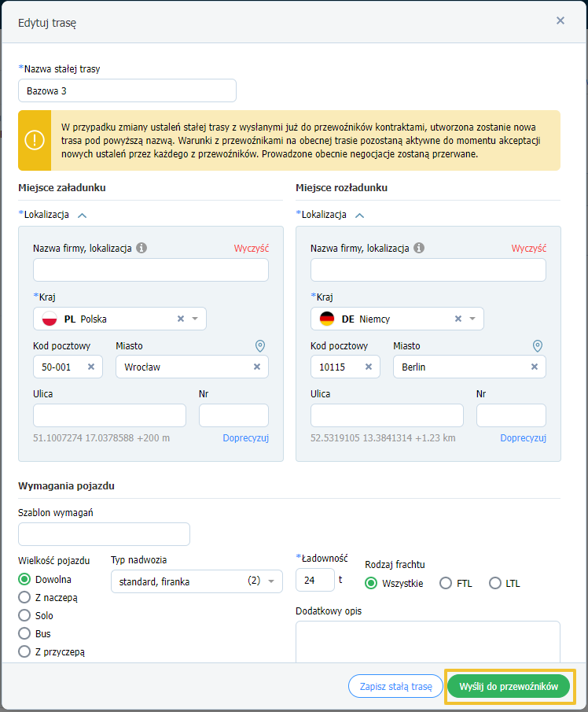Select FTL freight type

click(x=446, y=583)
